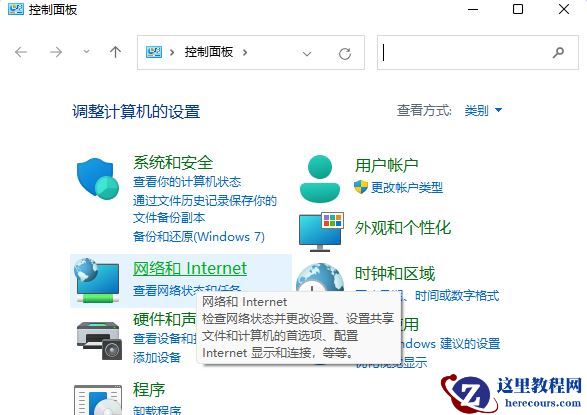
Task: Click the 程序 category icon
Action: (x=98, y=400)
